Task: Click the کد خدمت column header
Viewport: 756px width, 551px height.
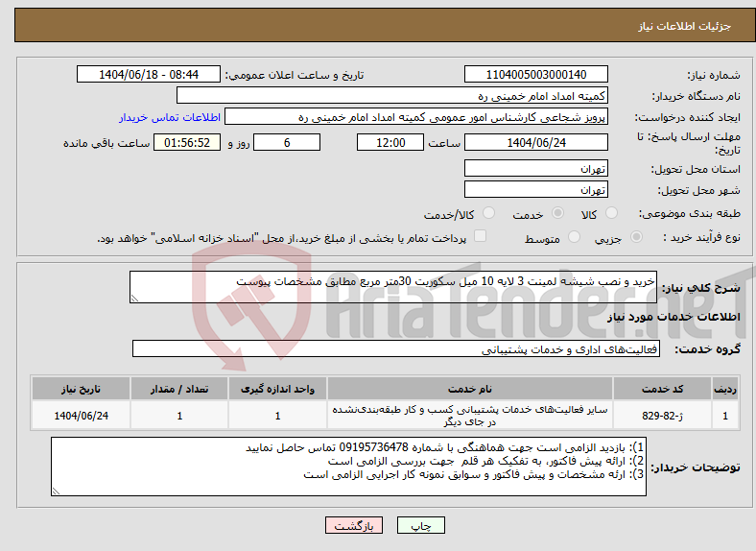Action: 662,389
